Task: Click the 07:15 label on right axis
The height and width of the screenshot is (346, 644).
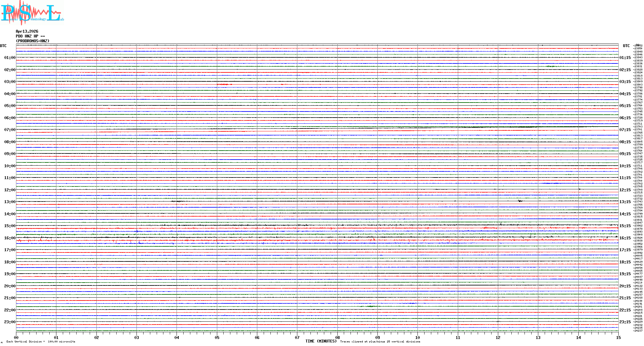Action: pos(625,130)
